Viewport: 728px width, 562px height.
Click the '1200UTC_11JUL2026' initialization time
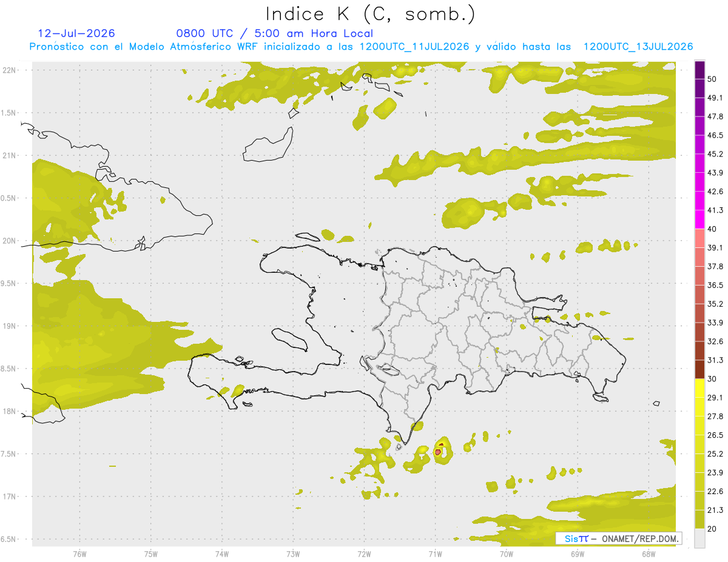point(414,47)
